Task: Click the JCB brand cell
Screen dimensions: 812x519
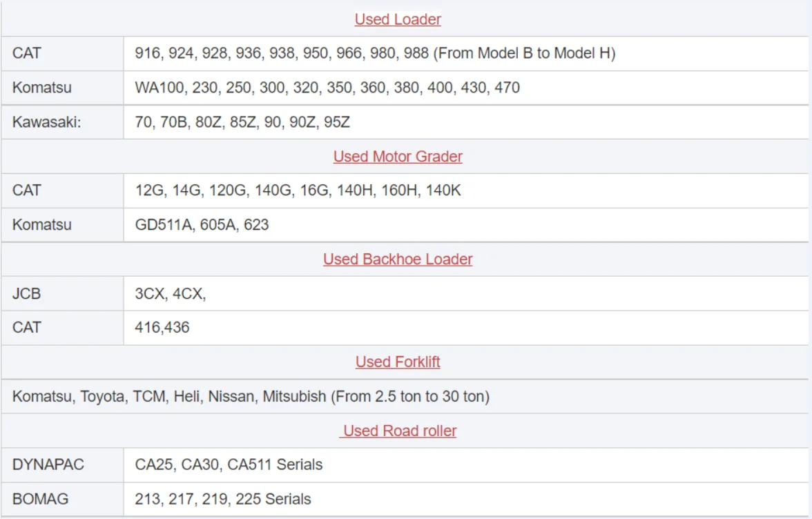Action: point(27,293)
